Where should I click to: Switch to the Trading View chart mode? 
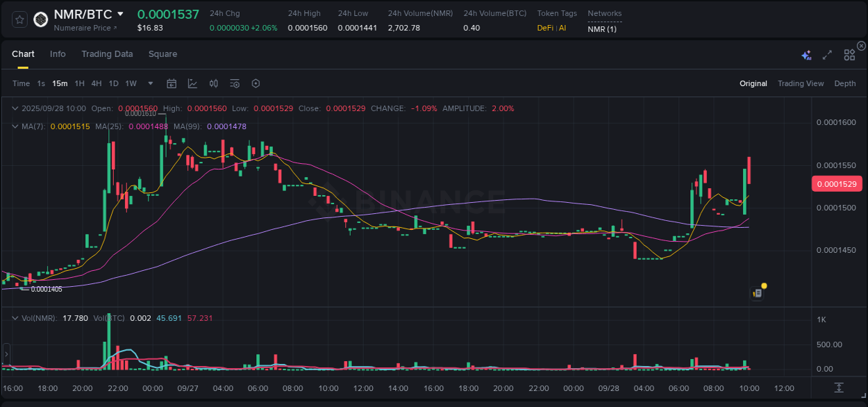pyautogui.click(x=801, y=83)
